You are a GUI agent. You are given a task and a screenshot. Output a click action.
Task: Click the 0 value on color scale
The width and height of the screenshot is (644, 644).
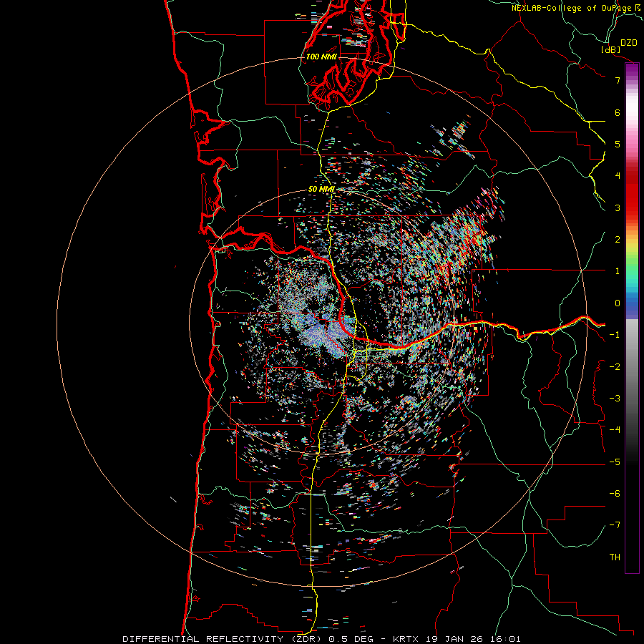coord(618,303)
